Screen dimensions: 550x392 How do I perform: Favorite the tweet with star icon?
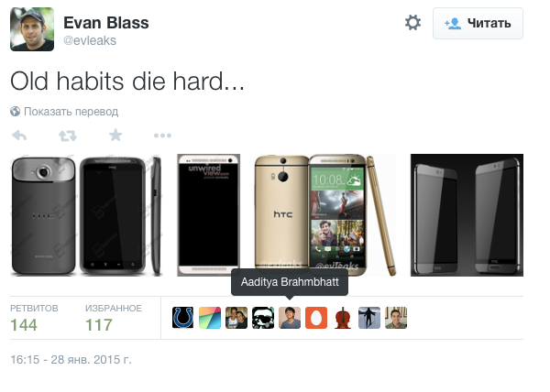coord(115,136)
